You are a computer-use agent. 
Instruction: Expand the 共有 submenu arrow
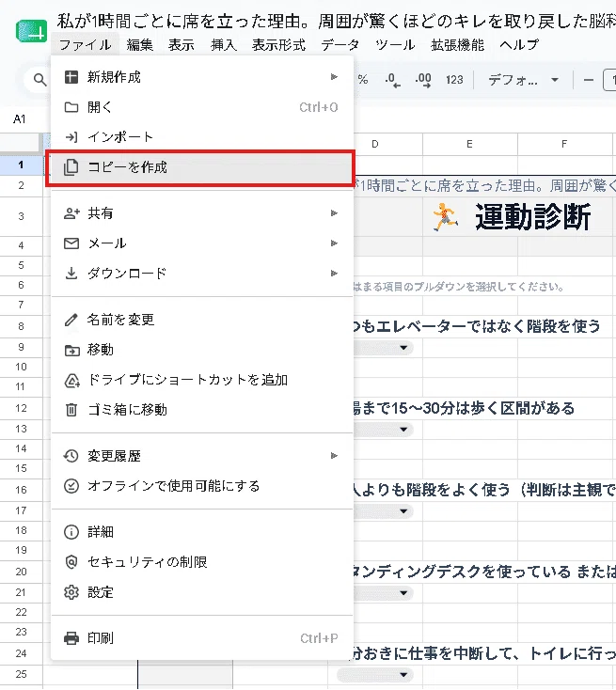[x=334, y=213]
